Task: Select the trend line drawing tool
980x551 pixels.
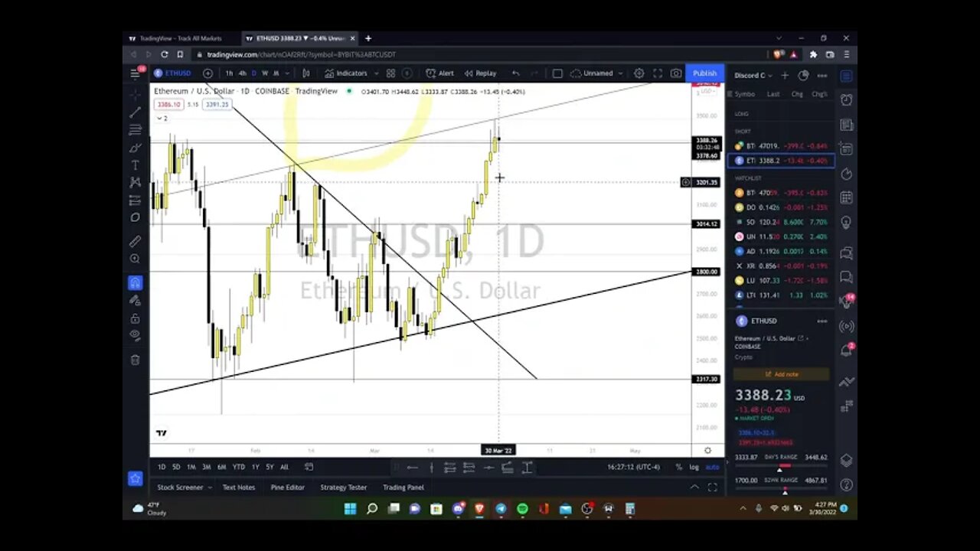Action: (x=135, y=112)
